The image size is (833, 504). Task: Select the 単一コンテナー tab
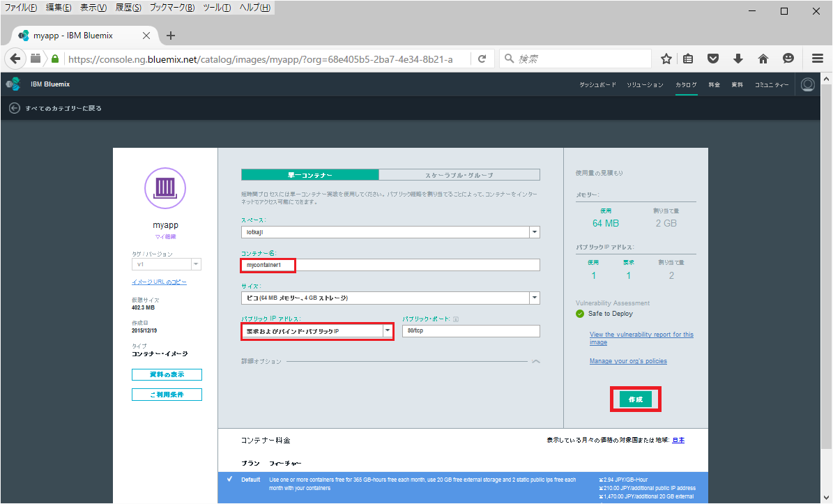310,175
